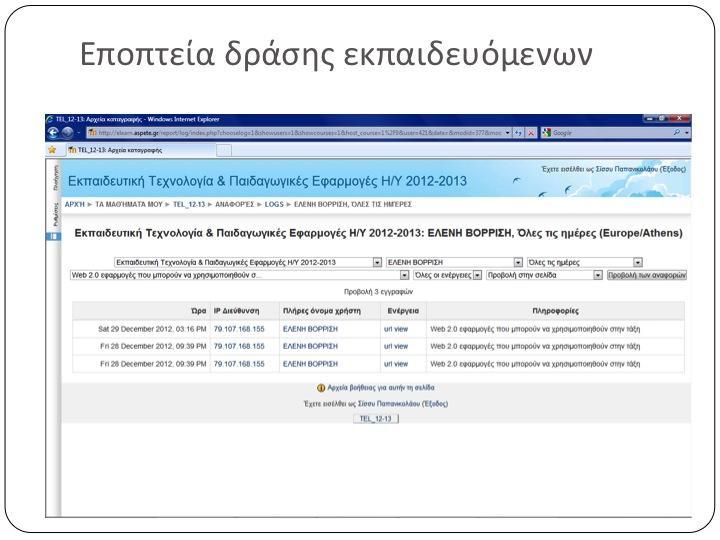Click the Ώρα column header
The width and height of the screenshot is (720, 540).
pyautogui.click(x=198, y=311)
